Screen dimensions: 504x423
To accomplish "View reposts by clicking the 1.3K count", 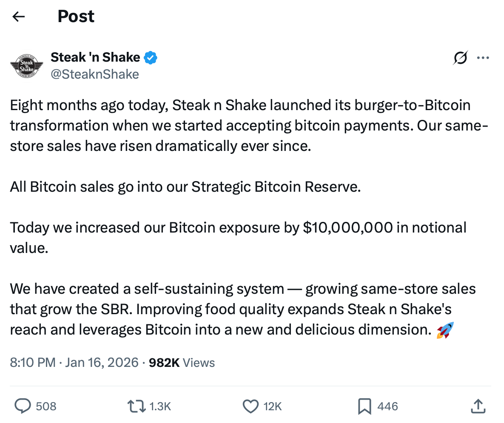I will 160,406.
